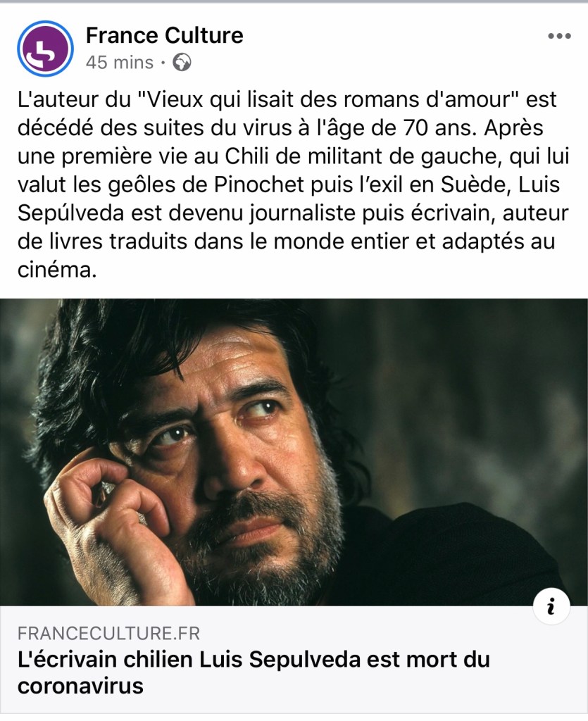Click the word 'coronavirus' in the headline
Image resolution: width=588 pixels, height=721 pixels.
point(80,686)
